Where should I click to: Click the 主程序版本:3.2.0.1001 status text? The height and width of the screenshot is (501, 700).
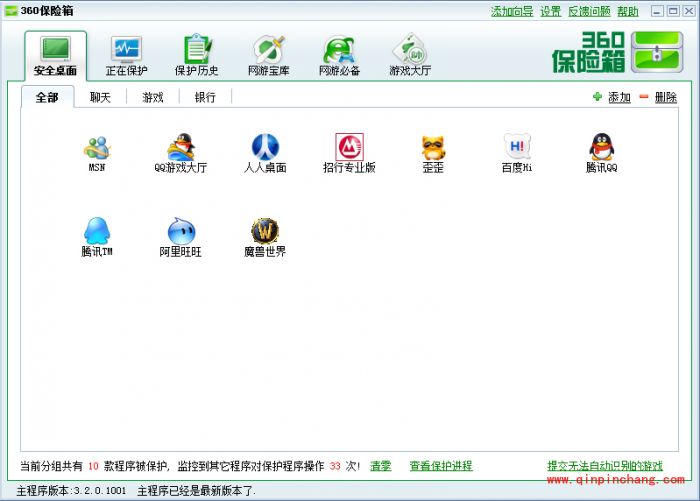click(71, 491)
